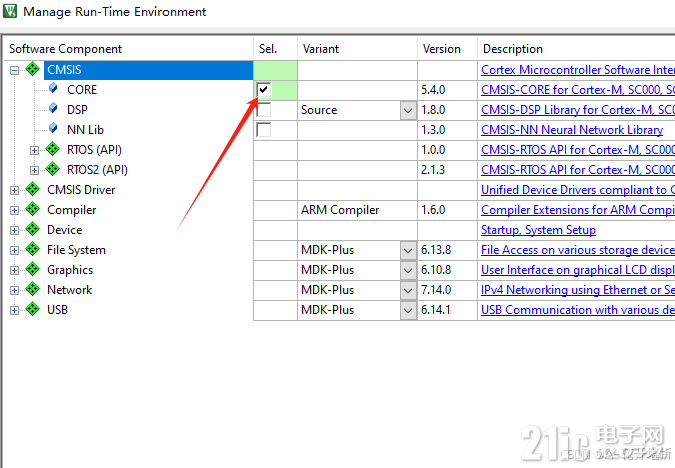Click the Sel. column header
Viewport: 675px width, 468px height.
276,49
